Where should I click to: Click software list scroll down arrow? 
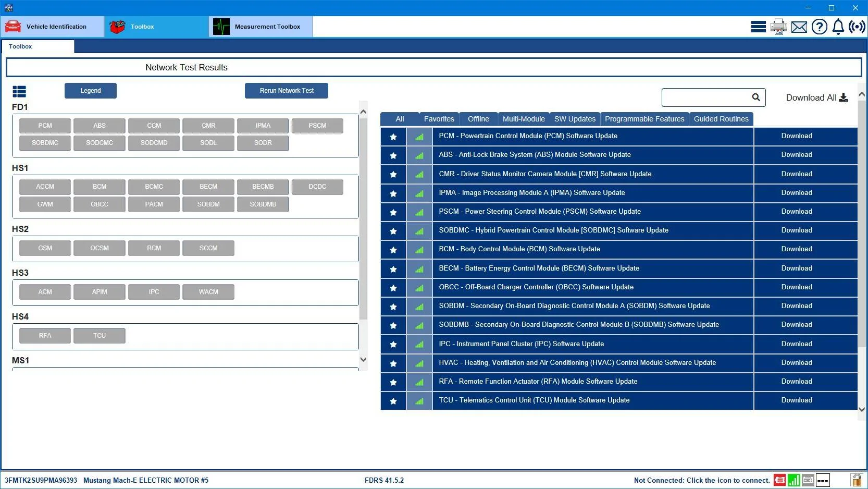[862, 410]
